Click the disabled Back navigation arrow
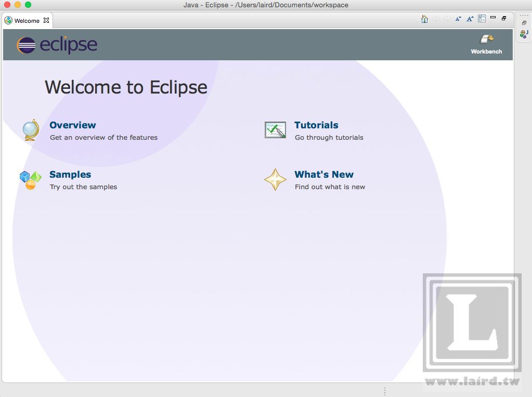 click(436, 19)
